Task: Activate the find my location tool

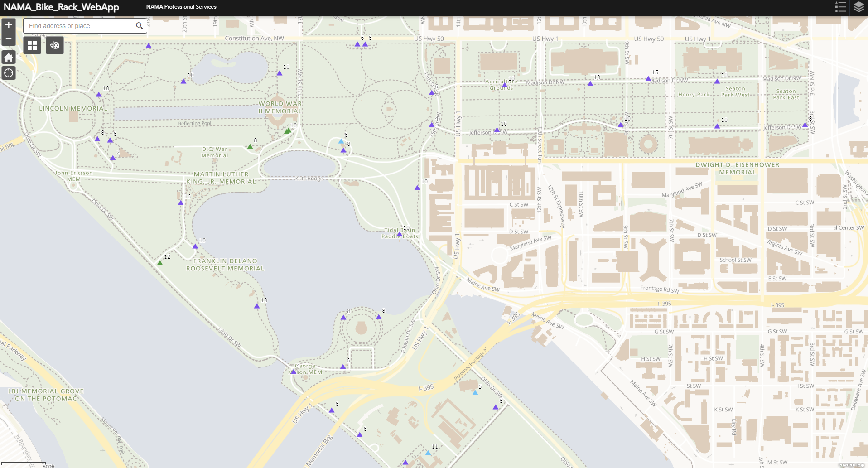Action: point(8,72)
